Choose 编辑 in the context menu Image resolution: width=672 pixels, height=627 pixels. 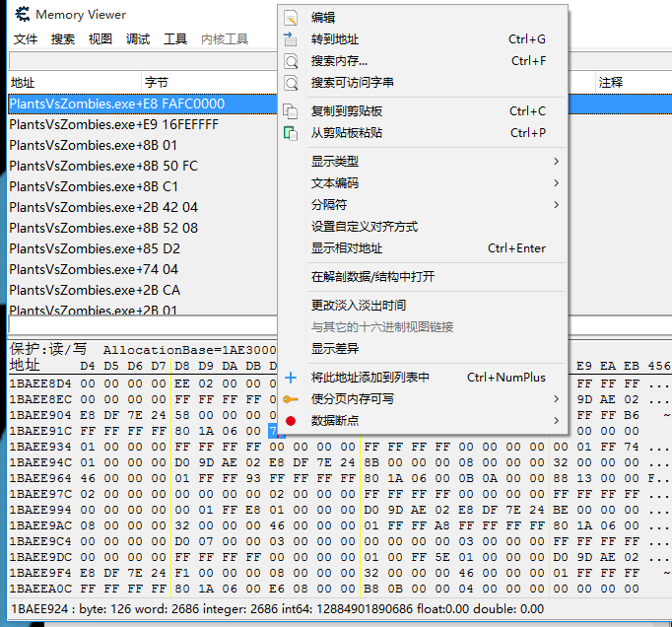323,18
